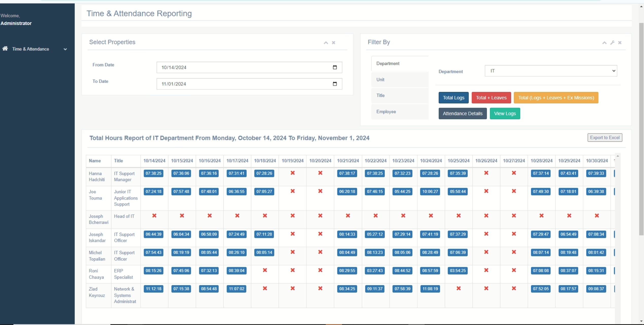Click the Total Logs button

(x=453, y=98)
